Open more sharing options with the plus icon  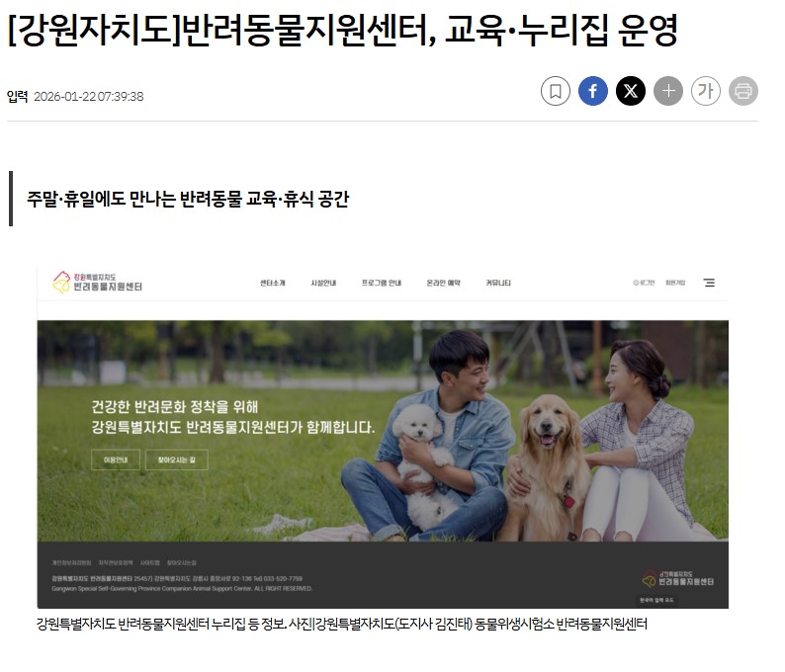(668, 91)
